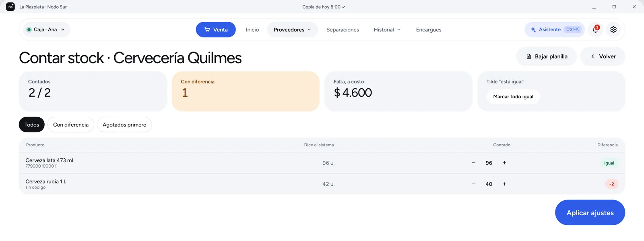
Task: Click the '-2' difference badge
Action: (611, 184)
